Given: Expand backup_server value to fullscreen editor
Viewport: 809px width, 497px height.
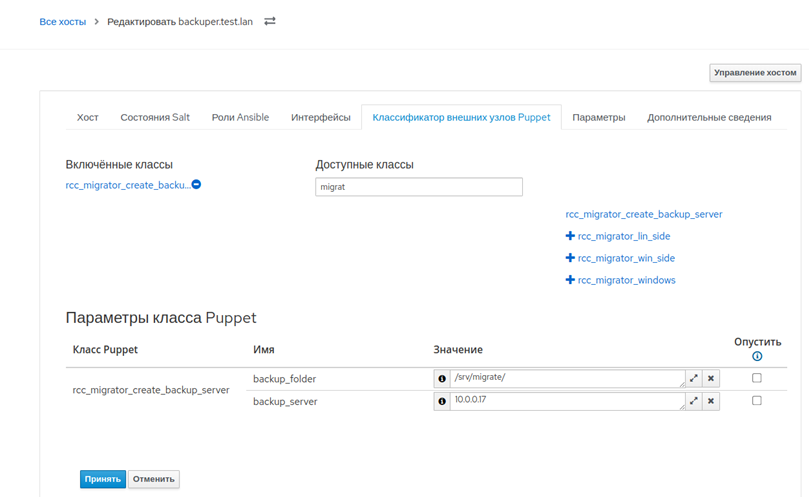Looking at the screenshot, I should click(x=693, y=401).
